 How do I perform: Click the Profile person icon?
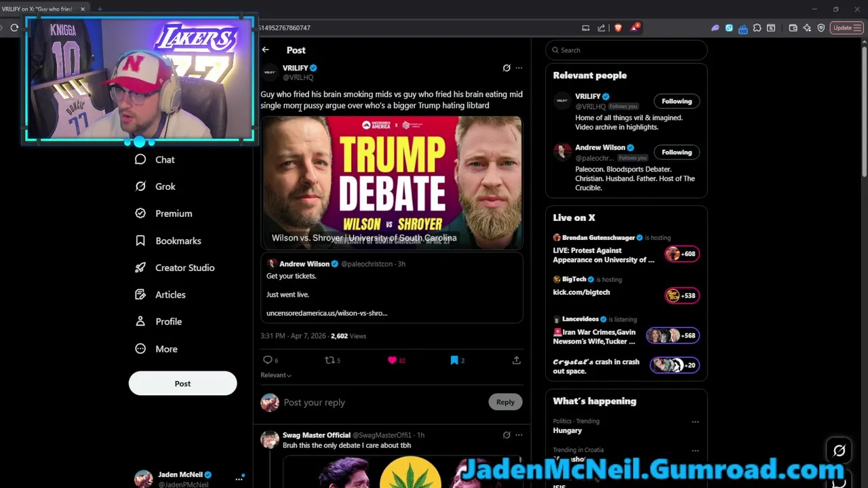click(140, 322)
